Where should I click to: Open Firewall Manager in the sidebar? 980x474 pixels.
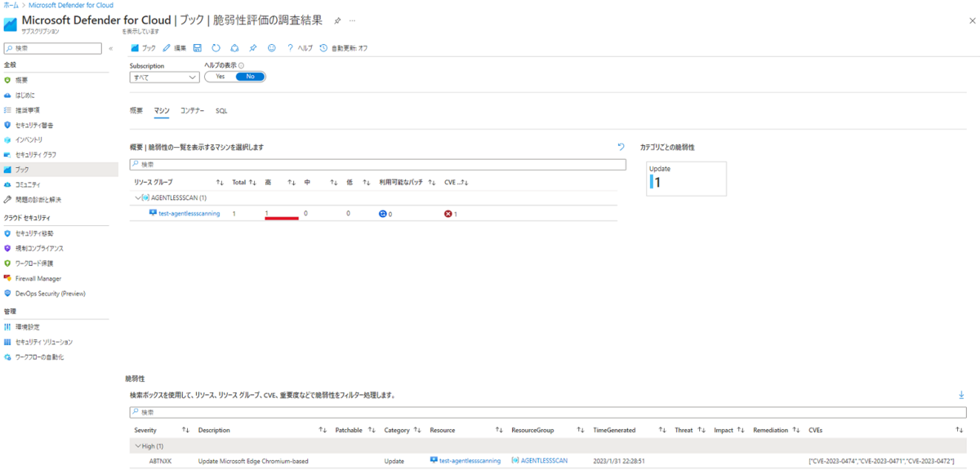38,278
